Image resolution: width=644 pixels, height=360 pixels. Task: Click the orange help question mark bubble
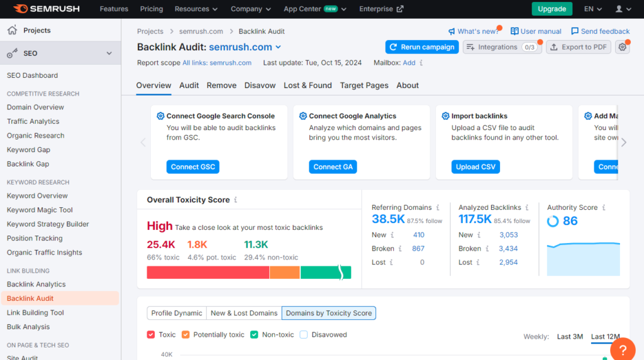(x=623, y=350)
